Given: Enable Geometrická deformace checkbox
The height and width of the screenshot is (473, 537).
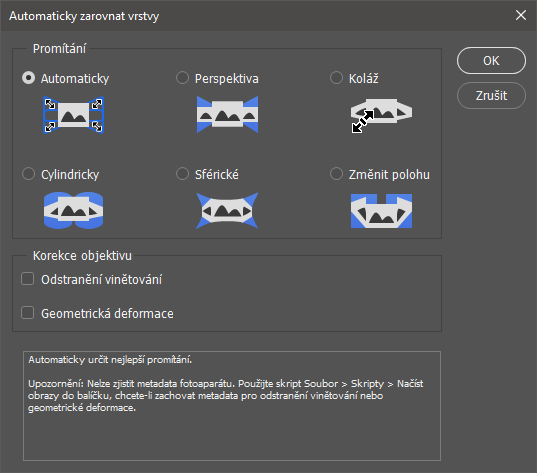Looking at the screenshot, I should click(x=27, y=313).
